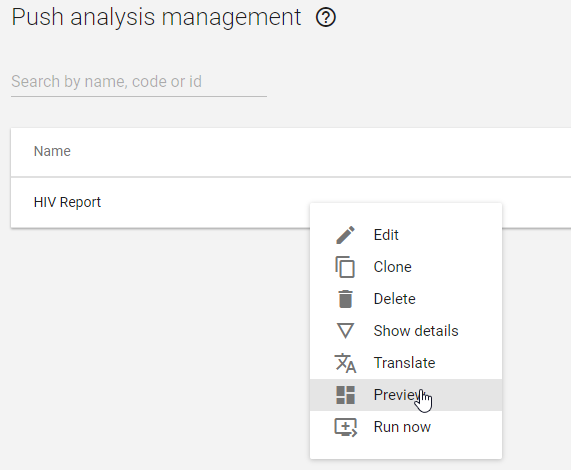Choose Clone in the context menu
This screenshot has width=571, height=470.
pyautogui.click(x=406, y=267)
